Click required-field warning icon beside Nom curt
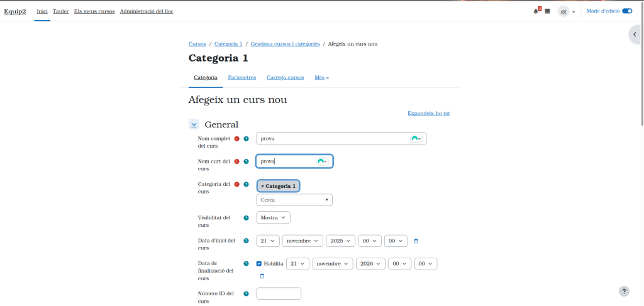Screen dimensions: 644x306 (237, 161)
